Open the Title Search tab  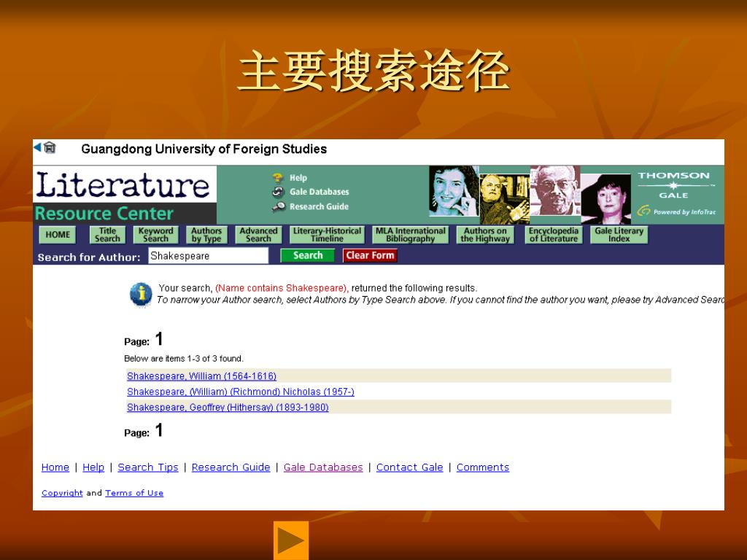click(x=108, y=235)
